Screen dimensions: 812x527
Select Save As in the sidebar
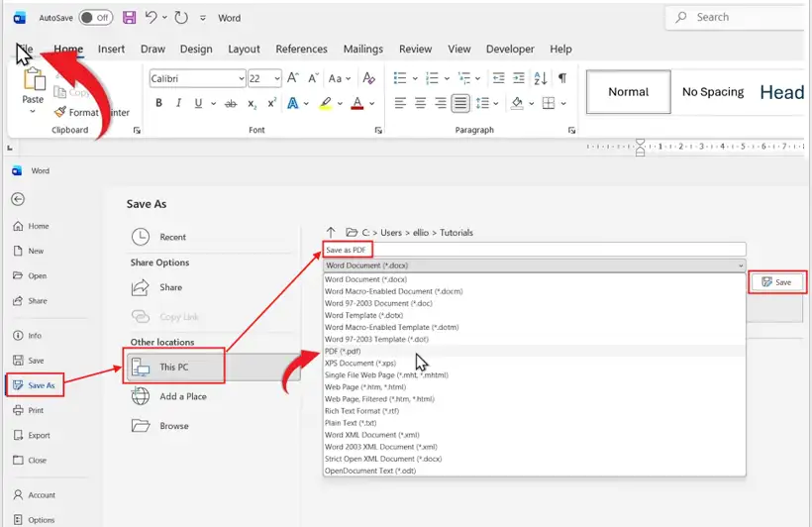(35, 385)
